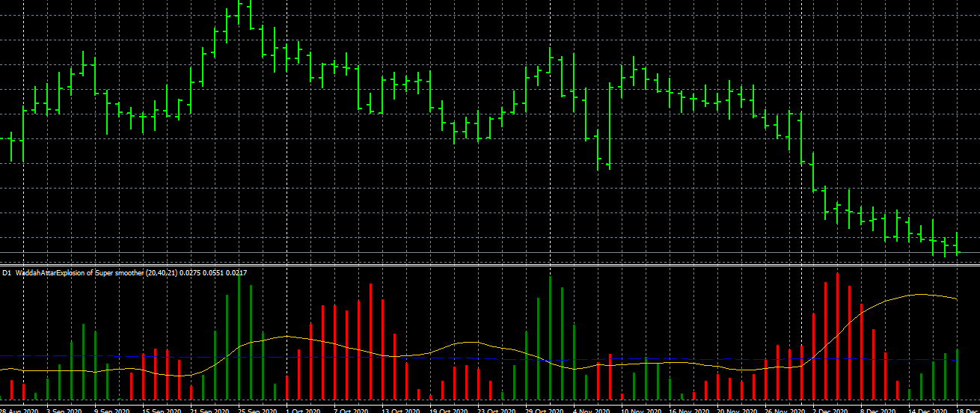Click the 21 Sep 2020 date label
Screen dimensions: 980x413
tap(209, 410)
